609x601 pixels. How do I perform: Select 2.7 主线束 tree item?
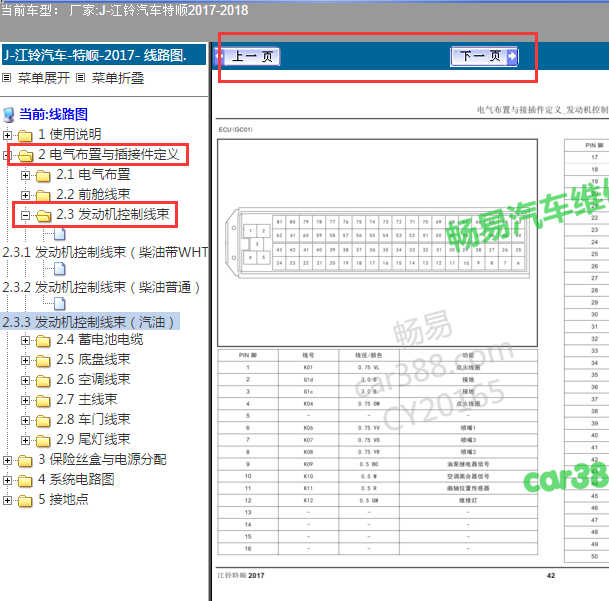(x=87, y=399)
